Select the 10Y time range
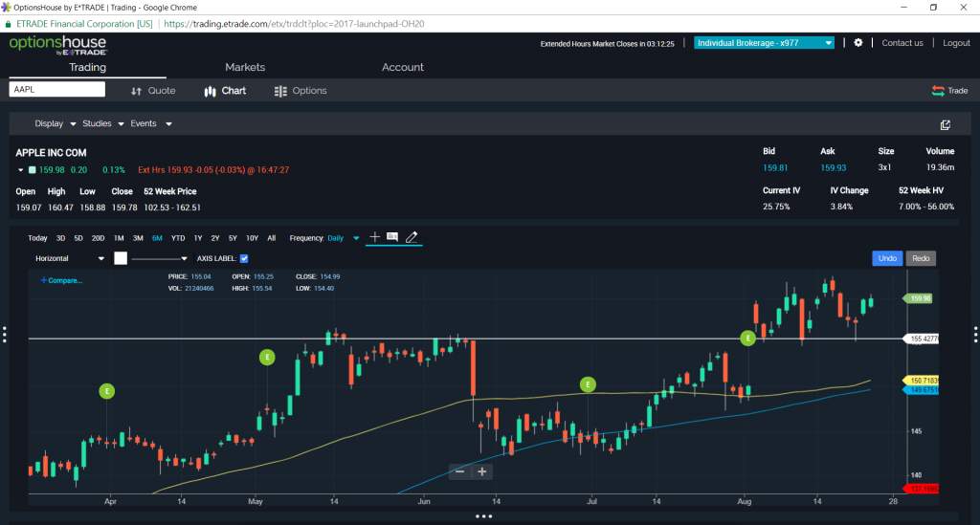Image resolution: width=980 pixels, height=525 pixels. pos(252,238)
